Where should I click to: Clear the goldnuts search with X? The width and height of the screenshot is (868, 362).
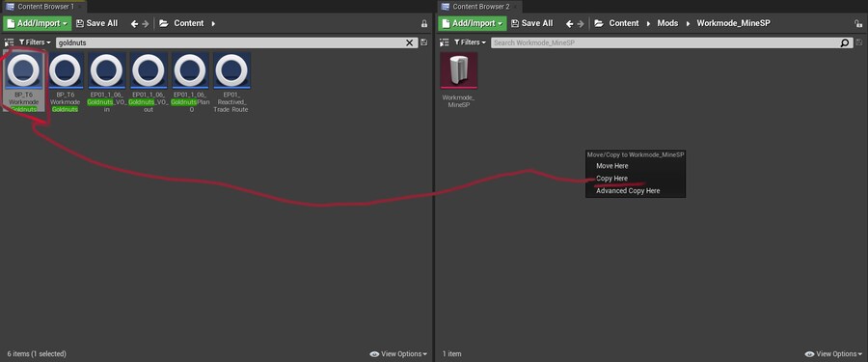tap(410, 42)
